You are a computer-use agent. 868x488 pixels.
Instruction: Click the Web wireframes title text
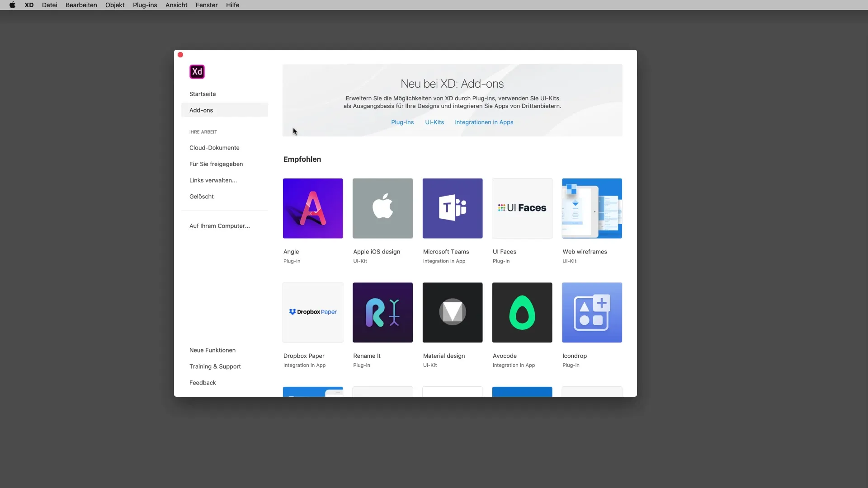pyautogui.click(x=585, y=252)
